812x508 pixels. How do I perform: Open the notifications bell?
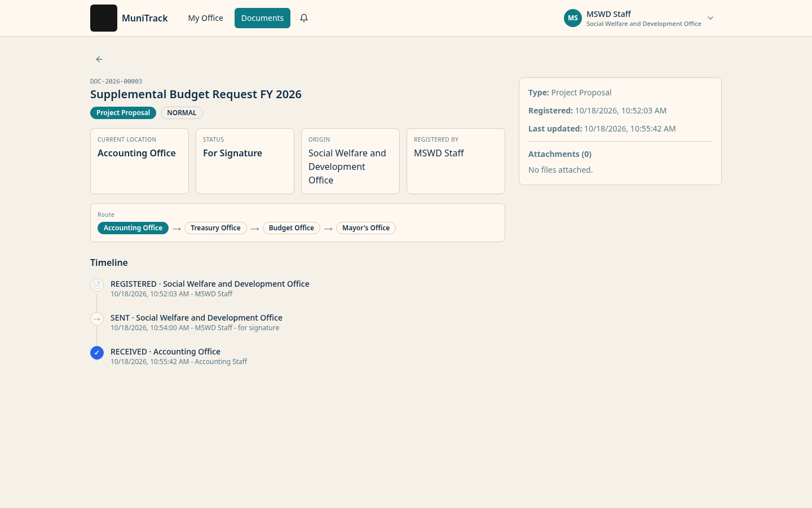point(304,18)
